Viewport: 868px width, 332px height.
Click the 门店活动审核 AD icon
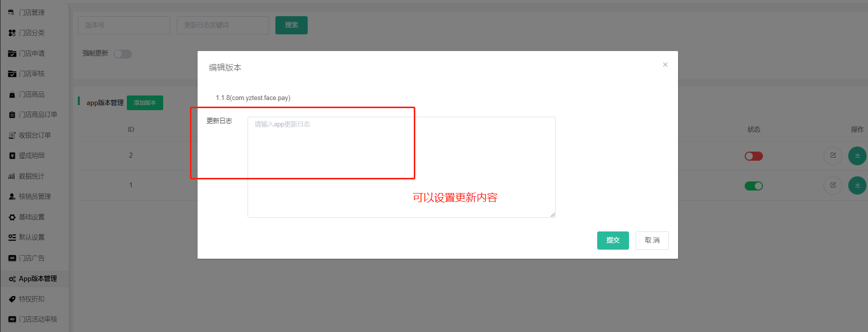[x=12, y=319]
